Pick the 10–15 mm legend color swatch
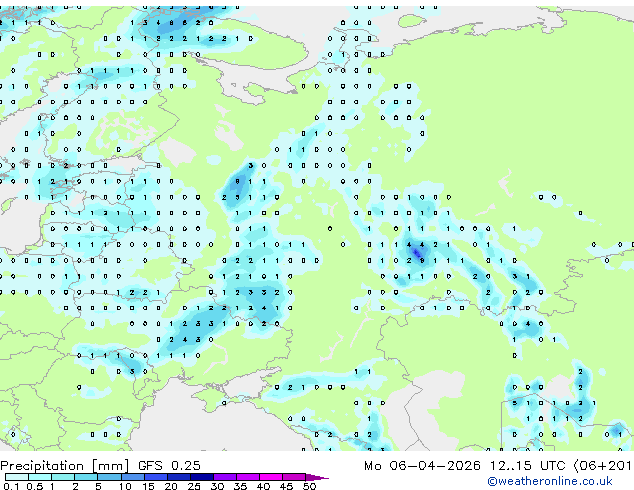Viewport: 634px width, 490px height. click(x=133, y=477)
